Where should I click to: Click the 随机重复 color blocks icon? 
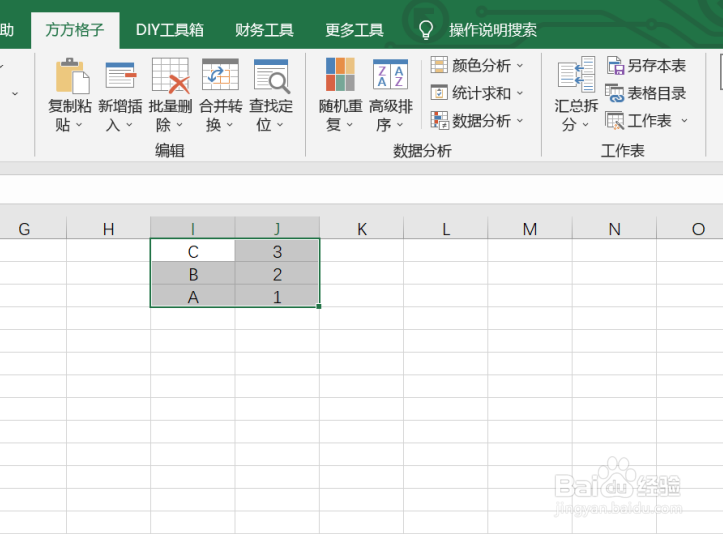340,74
